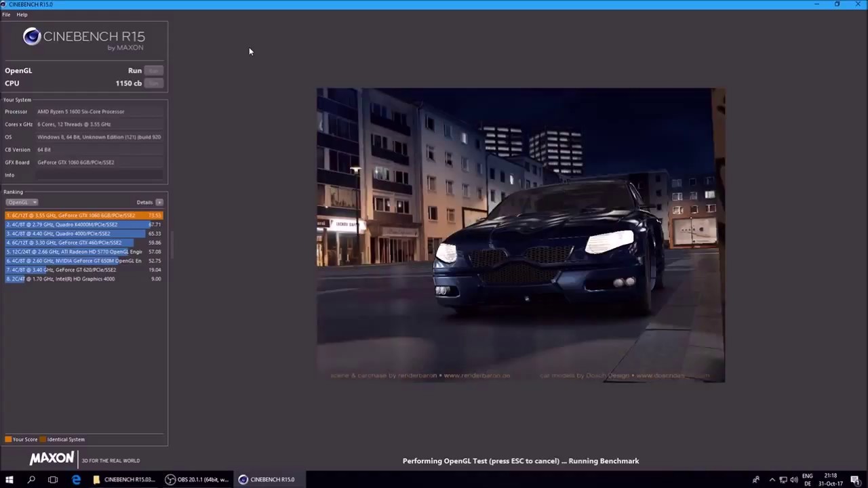Click the GFX Board value GeForce GTX 1060
868x488 pixels.
[x=75, y=162]
